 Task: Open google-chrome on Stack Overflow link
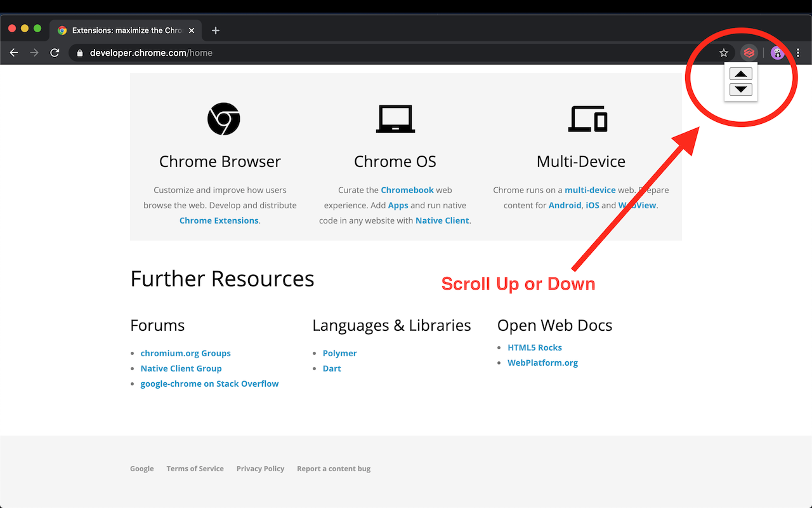click(209, 384)
